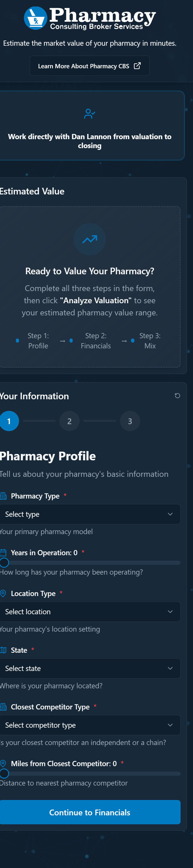This screenshot has height=868, width=193.
Task: Click the Learn More About Pharmacy CBS button
Action: pyautogui.click(x=89, y=66)
